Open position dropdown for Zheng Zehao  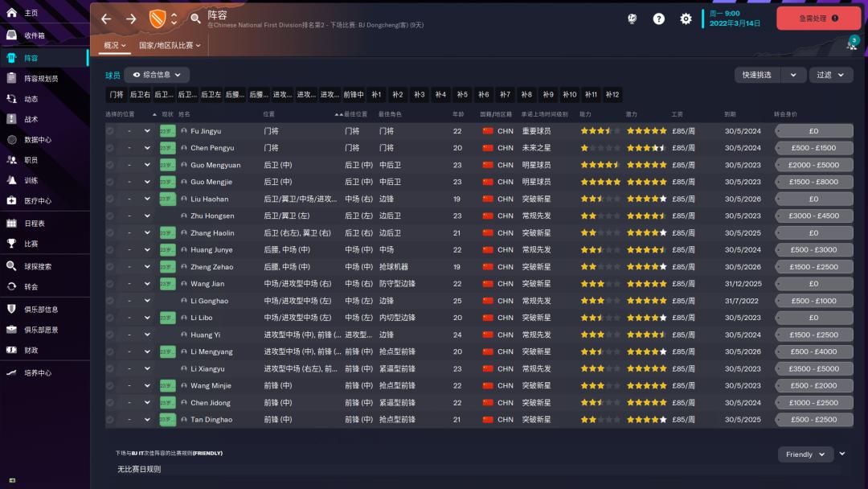(x=147, y=266)
